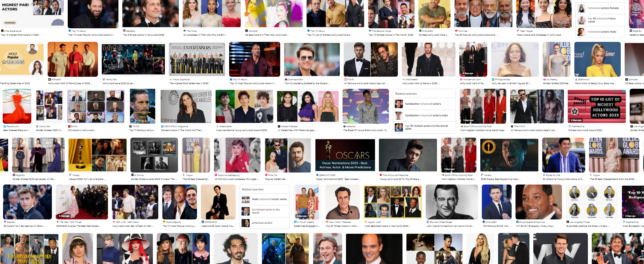Open "Most Handsome Young Hollywood Actors 2023" link
Viewport: 644px width, 264px height.
(x=241, y=130)
